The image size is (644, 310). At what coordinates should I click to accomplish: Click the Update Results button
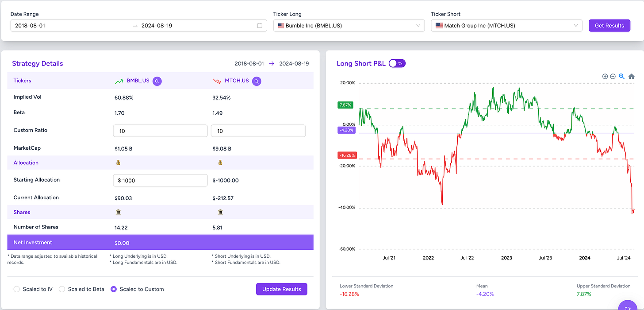point(282,289)
